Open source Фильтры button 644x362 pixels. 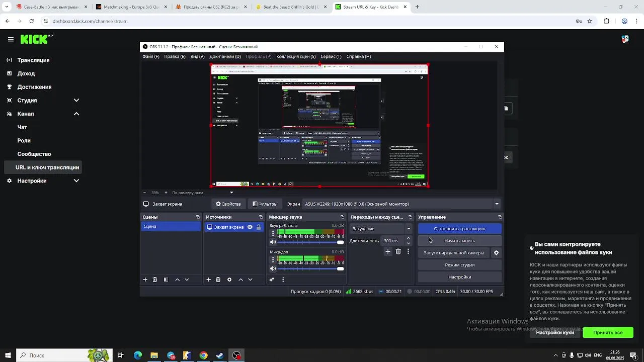[265, 204]
